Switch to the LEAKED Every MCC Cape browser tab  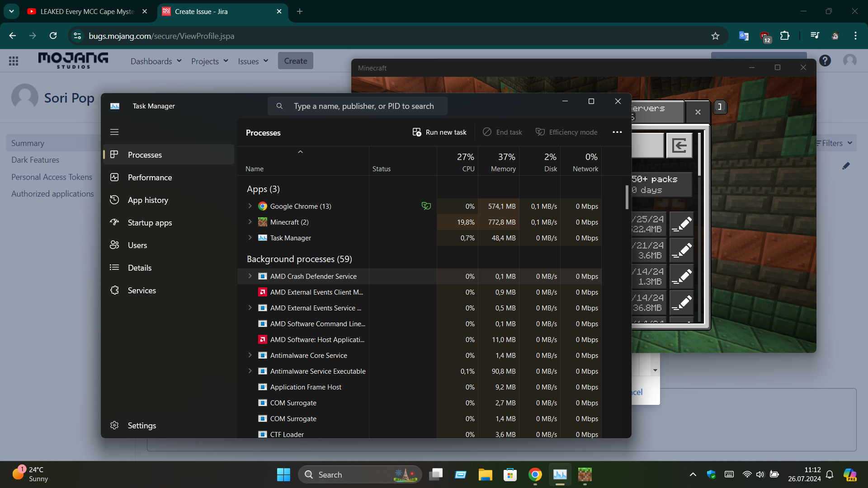[87, 11]
